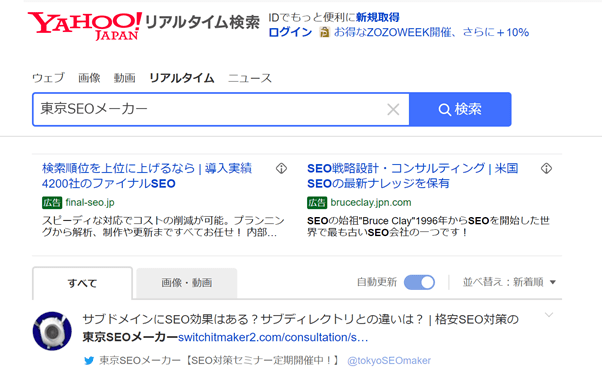Click the blue 検索 search button
The height and width of the screenshot is (369, 602).
460,109
